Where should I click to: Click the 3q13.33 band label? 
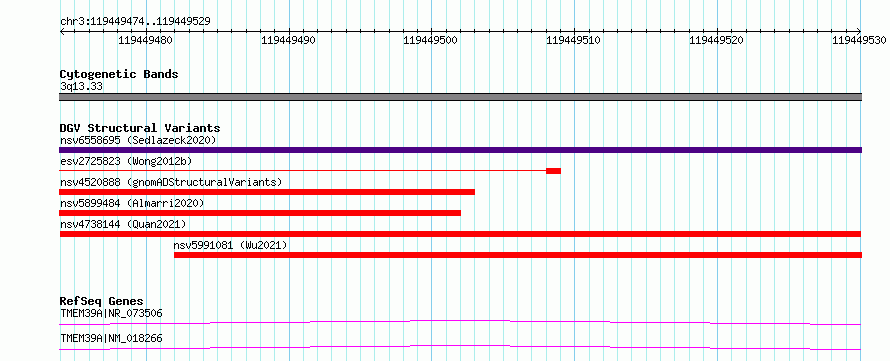coord(81,87)
